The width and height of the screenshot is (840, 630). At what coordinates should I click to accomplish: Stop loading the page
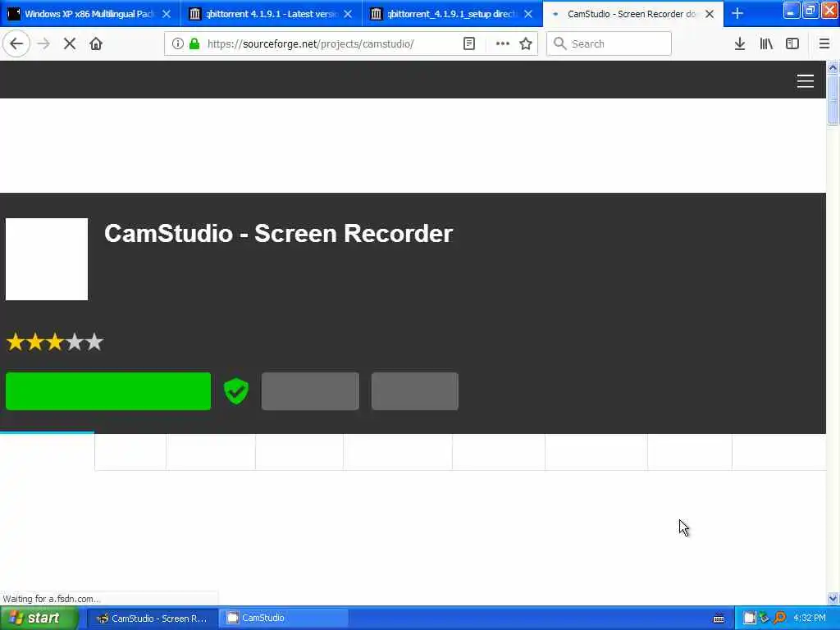click(70, 43)
